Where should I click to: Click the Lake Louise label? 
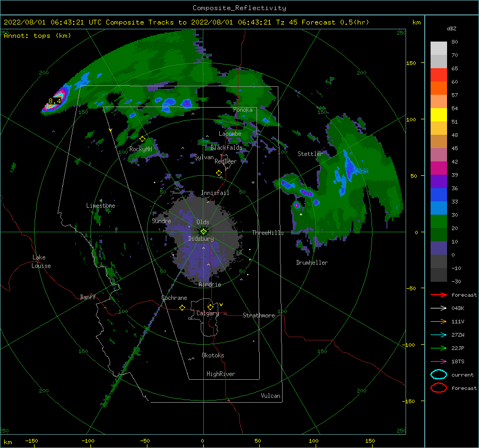(x=41, y=262)
